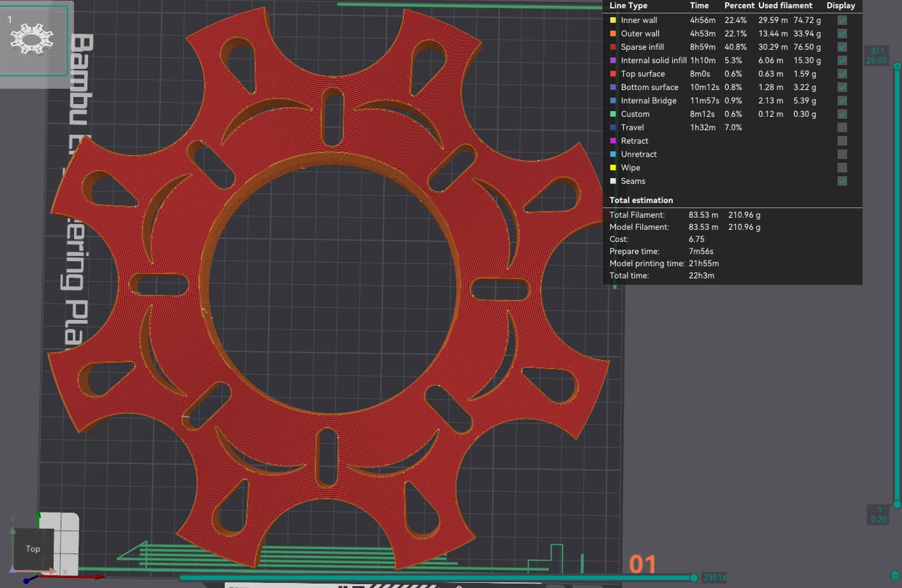The width and height of the screenshot is (902, 588).
Task: Click the orange Outer wall color swatch
Action: click(x=613, y=34)
